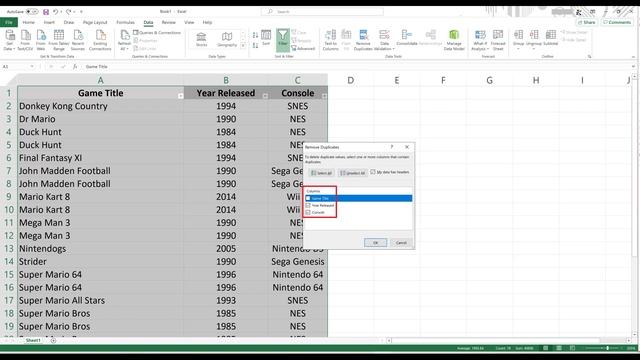
Task: Click the dialog help question mark
Action: (392, 147)
